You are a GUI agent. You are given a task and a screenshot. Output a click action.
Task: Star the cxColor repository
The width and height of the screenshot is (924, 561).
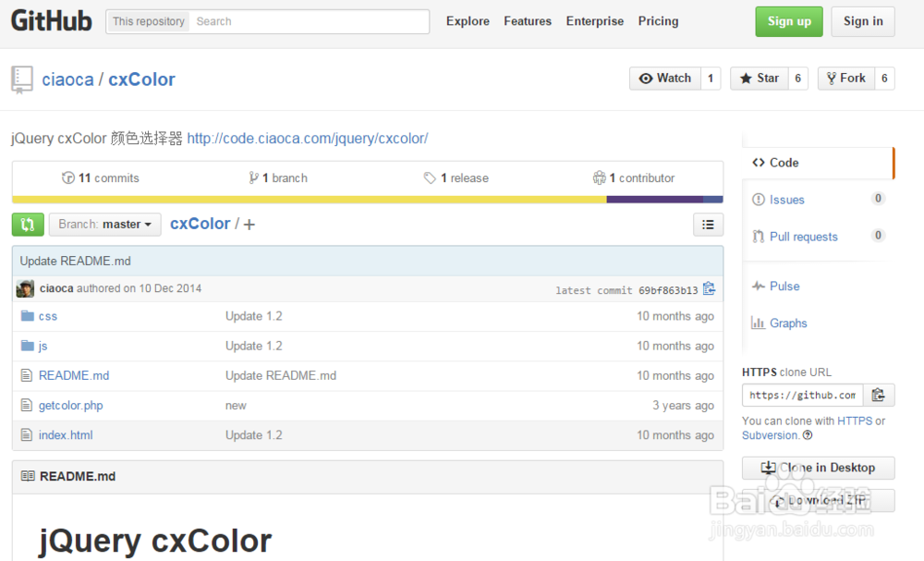point(764,78)
